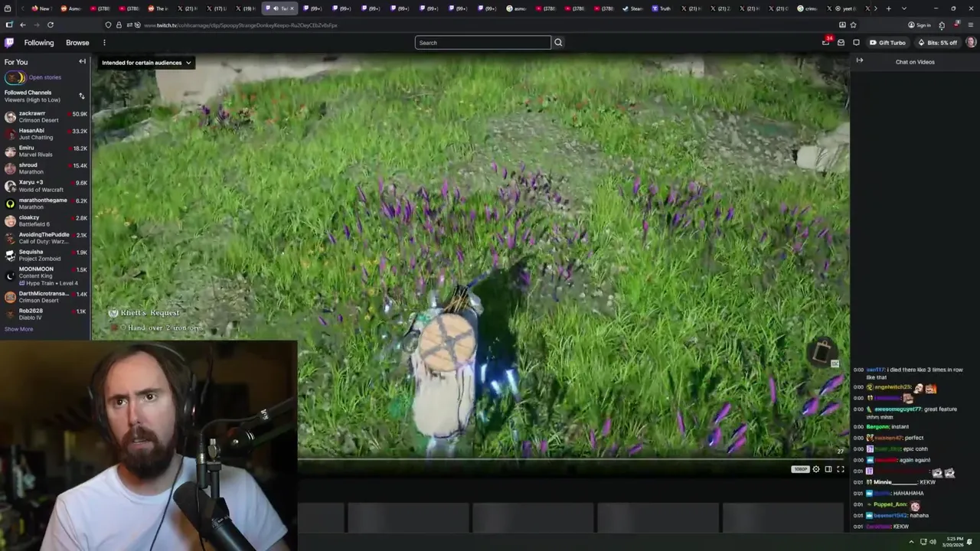Screen dimensions: 980x551
Task: Open the Twitch user avatar menu
Action: click(x=971, y=43)
